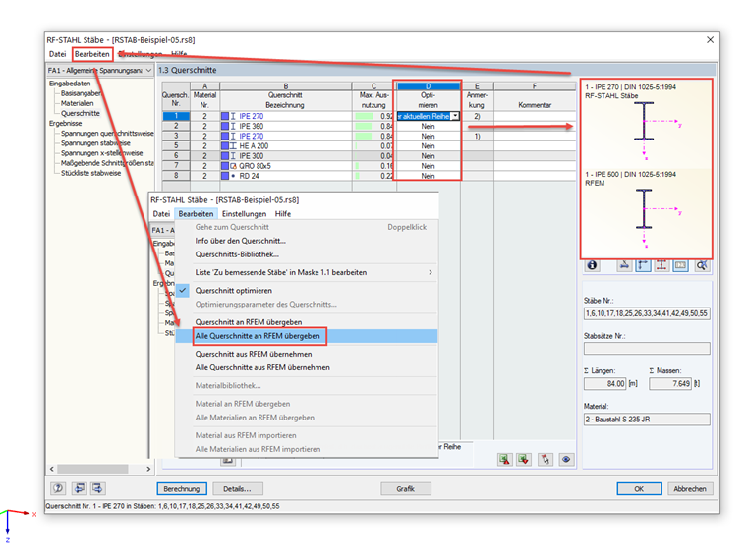
Task: Go to the next mask via the right arrow icon
Action: [x=97, y=488]
